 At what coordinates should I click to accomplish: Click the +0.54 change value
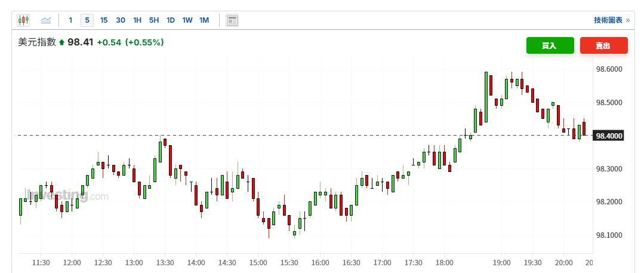click(109, 42)
